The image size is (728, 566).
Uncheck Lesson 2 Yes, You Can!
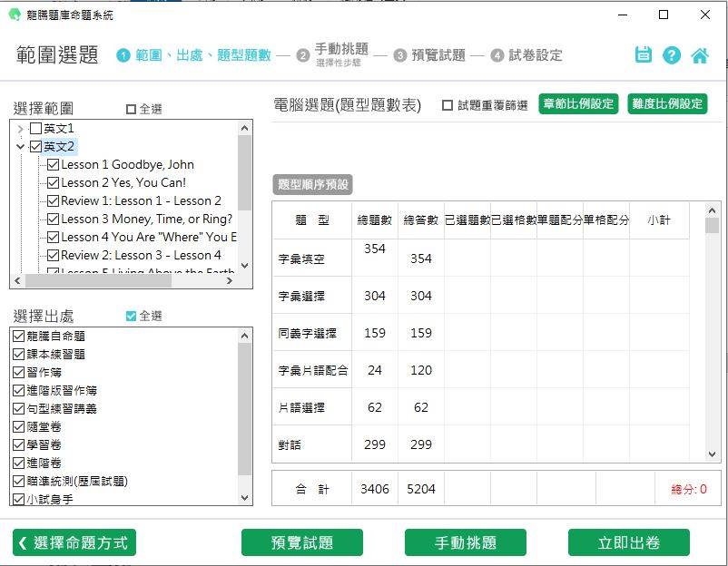pos(53,183)
